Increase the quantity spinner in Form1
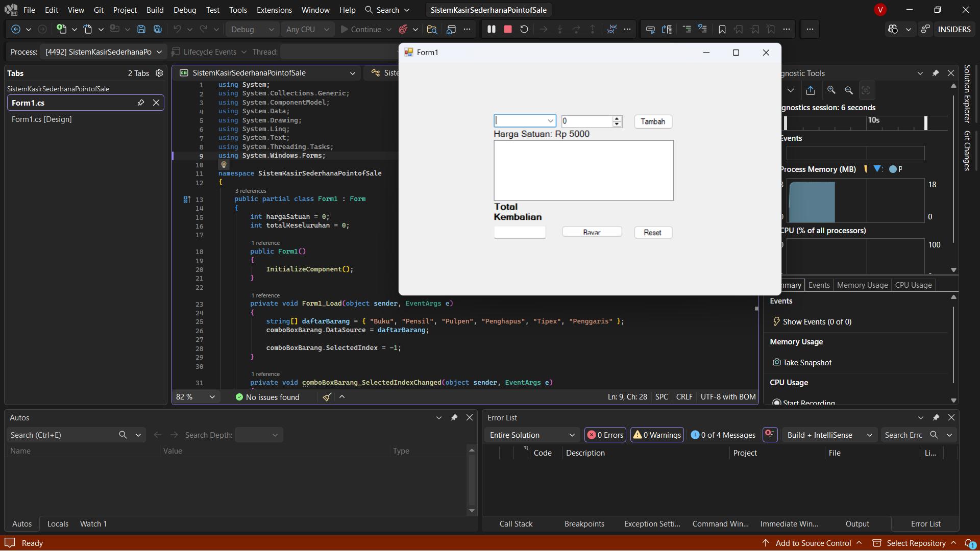980x551 pixels. click(x=617, y=118)
